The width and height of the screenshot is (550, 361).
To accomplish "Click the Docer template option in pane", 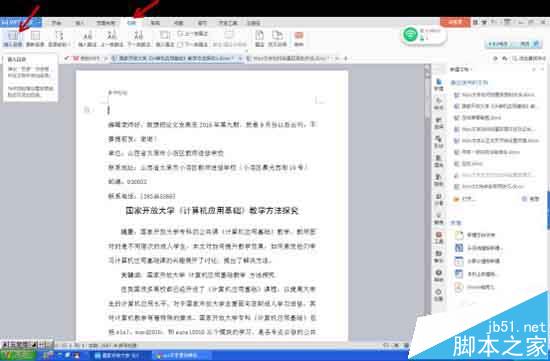I will tap(475, 287).
